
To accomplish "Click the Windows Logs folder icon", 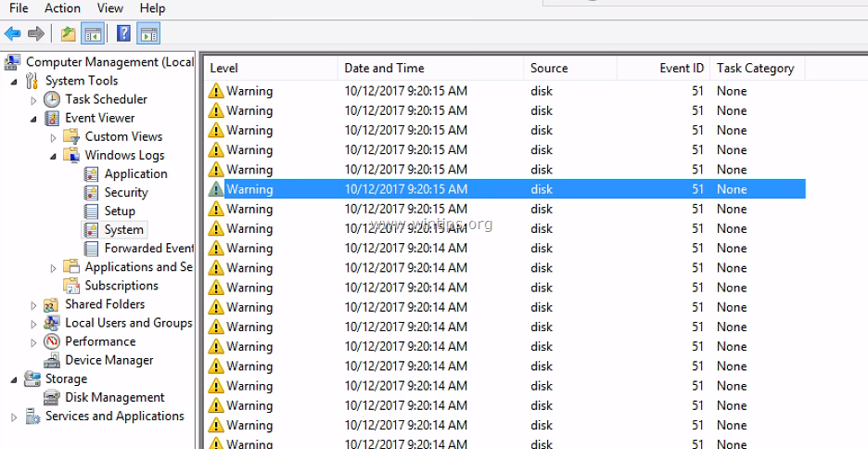I will [71, 156].
